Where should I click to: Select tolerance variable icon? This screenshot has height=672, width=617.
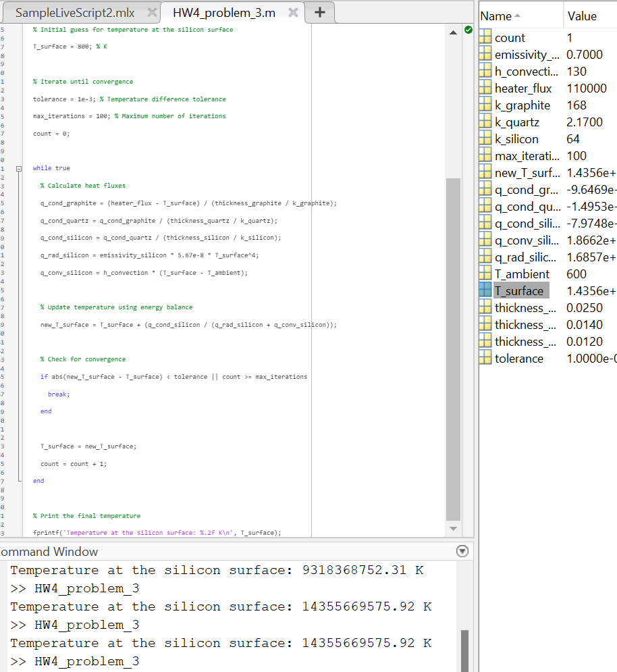click(x=485, y=357)
